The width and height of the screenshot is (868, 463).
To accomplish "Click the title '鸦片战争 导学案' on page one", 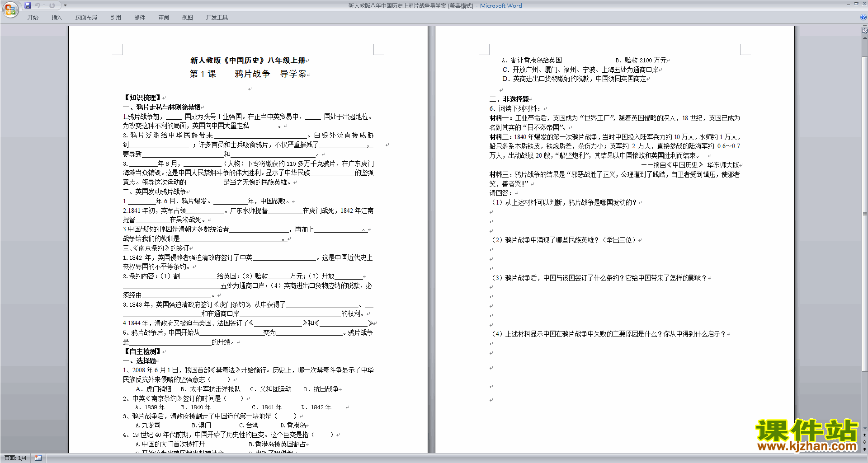I will click(270, 74).
